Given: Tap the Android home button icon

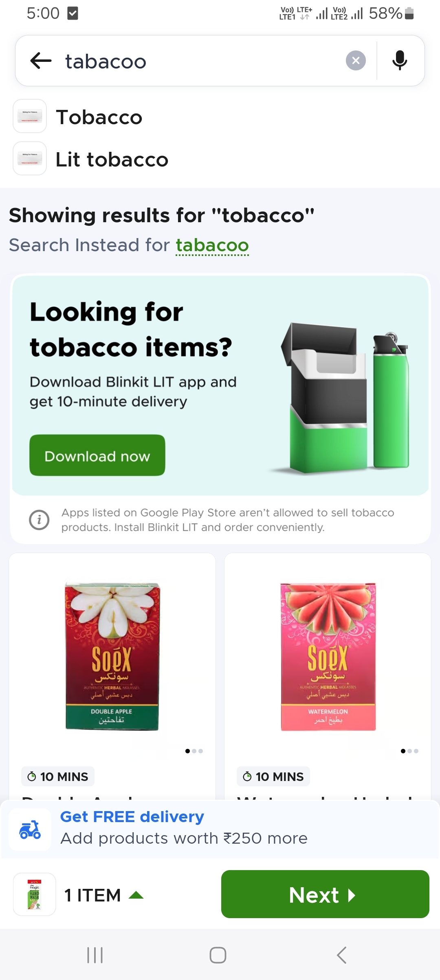Looking at the screenshot, I should pyautogui.click(x=218, y=955).
